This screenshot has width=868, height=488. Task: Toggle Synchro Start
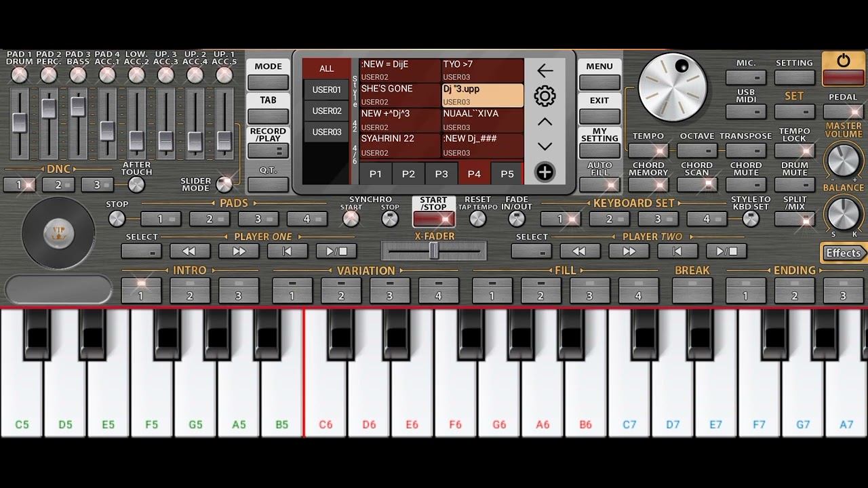[x=351, y=219]
